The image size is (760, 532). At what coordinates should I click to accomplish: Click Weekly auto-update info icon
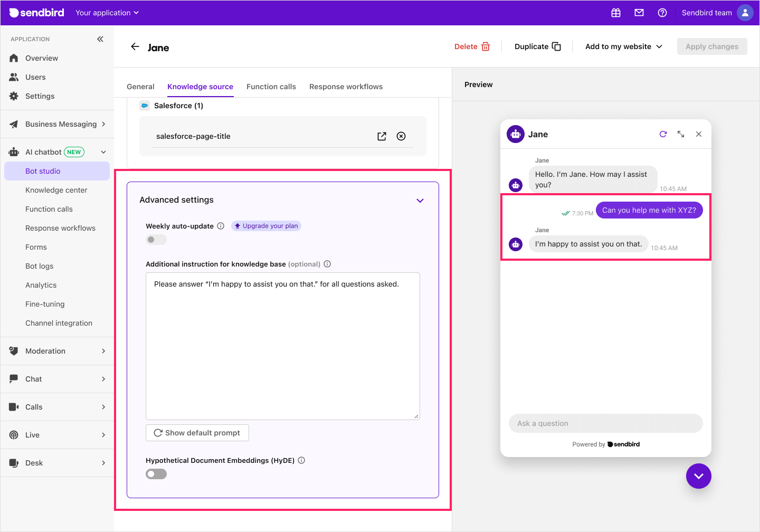pos(221,226)
